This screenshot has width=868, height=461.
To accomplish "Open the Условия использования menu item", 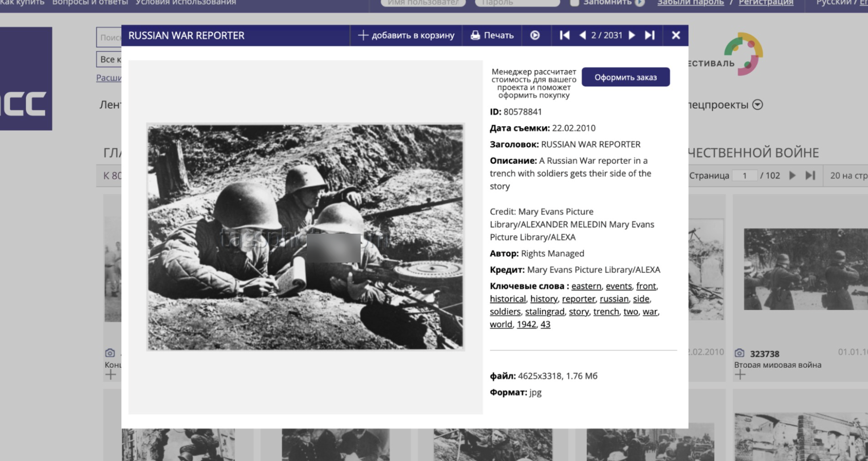I will [x=186, y=2].
